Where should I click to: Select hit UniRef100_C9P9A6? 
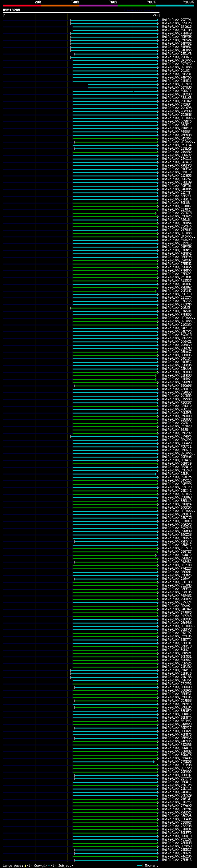176,457
